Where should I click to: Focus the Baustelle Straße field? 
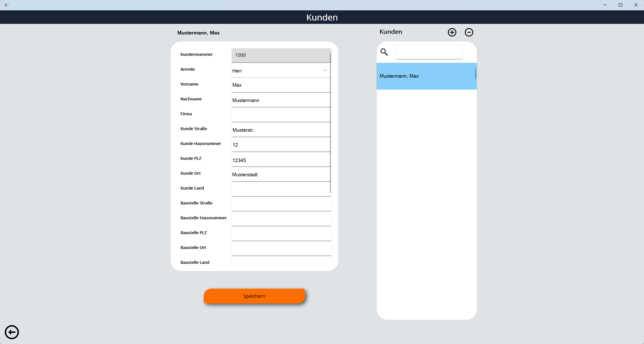281,204
